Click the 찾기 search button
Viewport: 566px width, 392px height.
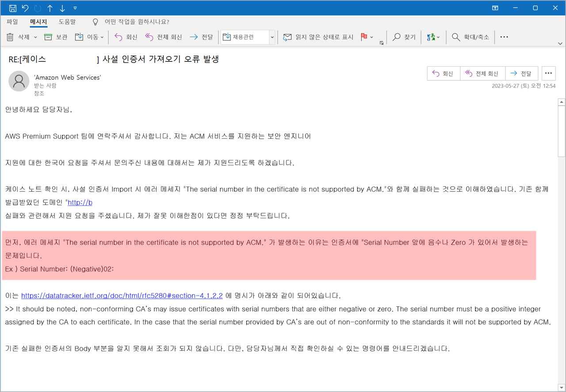404,37
